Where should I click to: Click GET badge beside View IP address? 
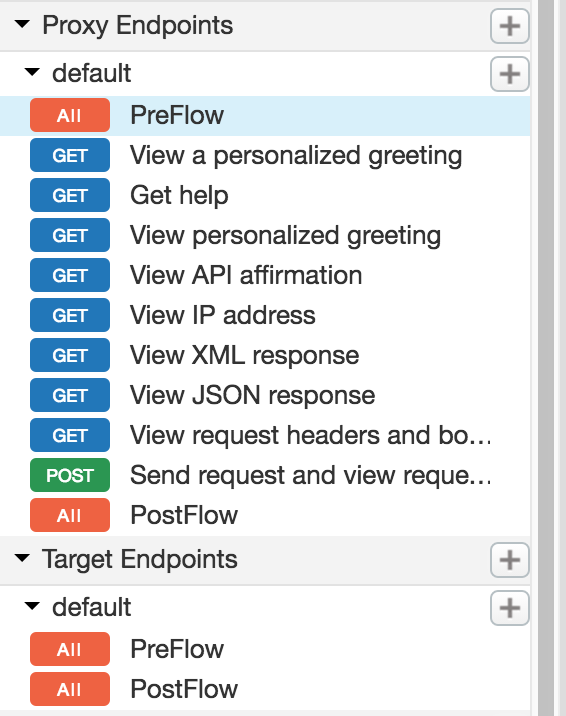click(70, 316)
